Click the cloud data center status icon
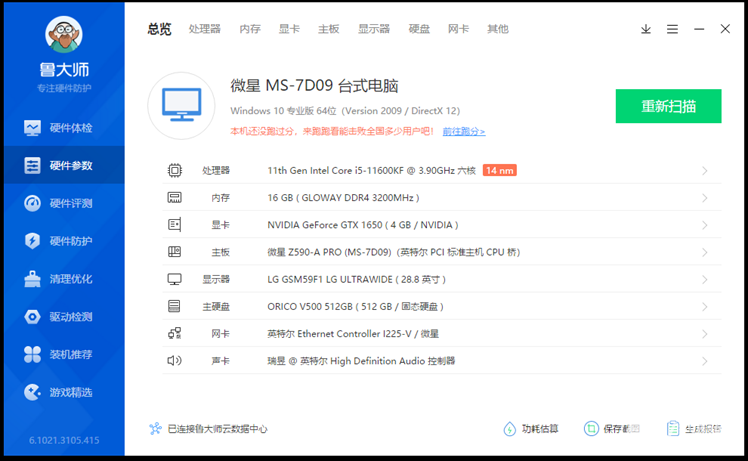Image resolution: width=748 pixels, height=461 pixels. [156, 429]
